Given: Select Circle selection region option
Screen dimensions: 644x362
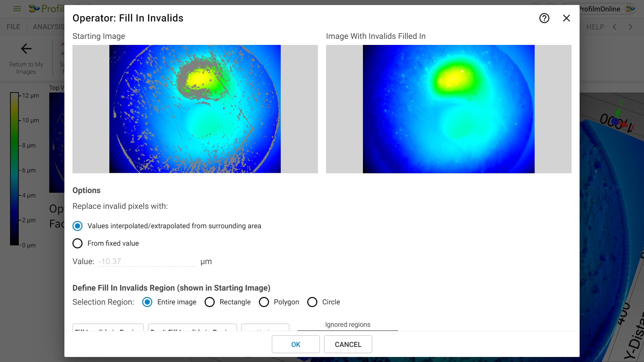Looking at the screenshot, I should pos(312,302).
